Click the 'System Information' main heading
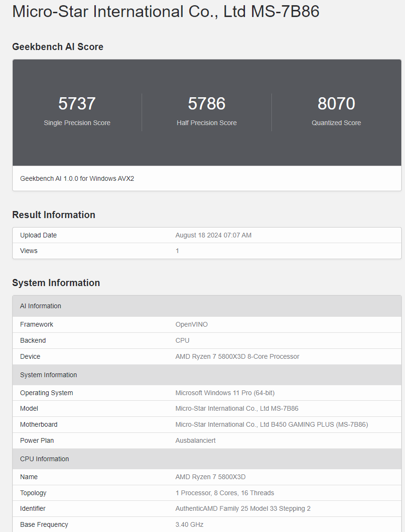The width and height of the screenshot is (405, 532). 56,283
